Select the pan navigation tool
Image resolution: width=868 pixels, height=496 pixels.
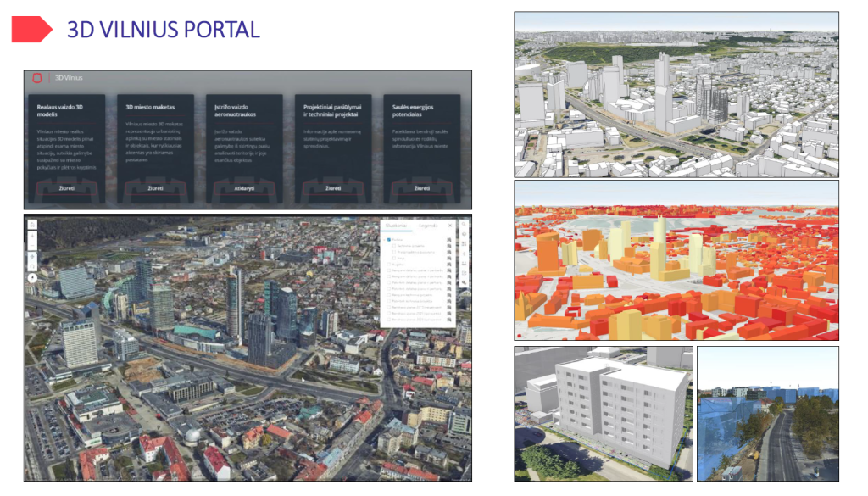click(32, 256)
